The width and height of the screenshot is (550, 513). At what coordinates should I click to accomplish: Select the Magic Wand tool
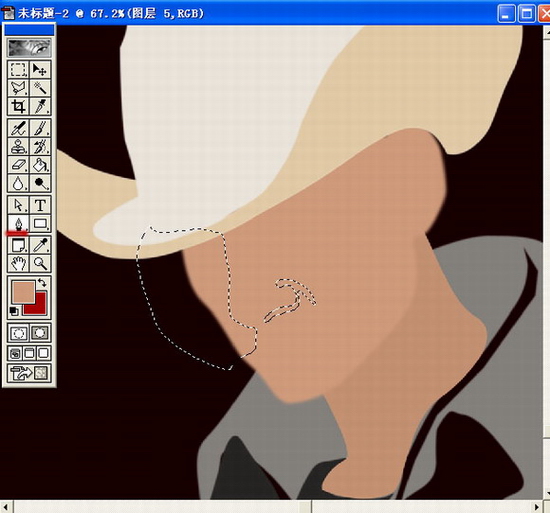(x=40, y=88)
